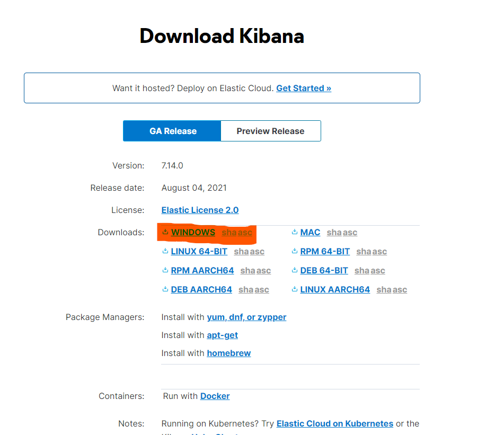Click download icon beside MAC

pos(295,232)
